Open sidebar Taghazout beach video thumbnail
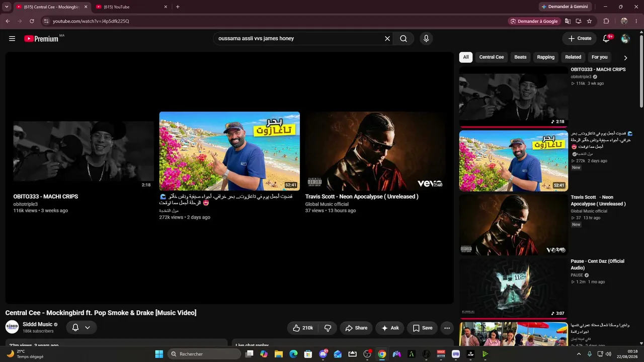Viewport: 644px width, 362px height. [x=514, y=161]
